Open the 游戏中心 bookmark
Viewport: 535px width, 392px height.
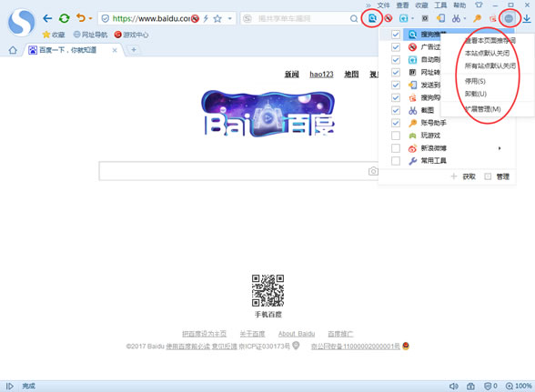(x=131, y=35)
